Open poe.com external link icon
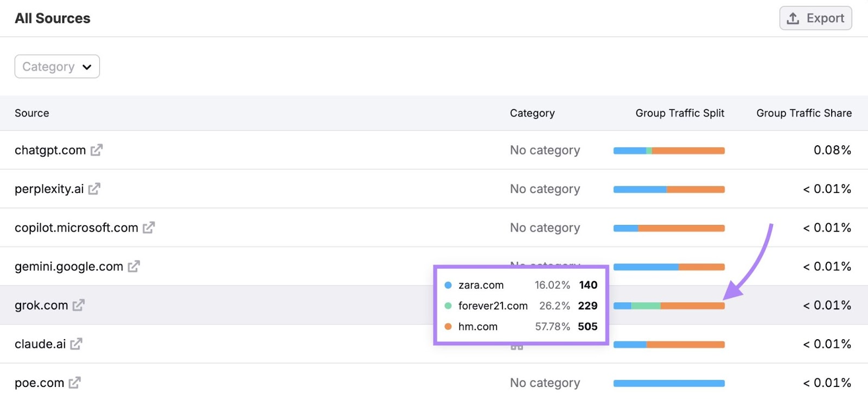This screenshot has height=401, width=868. tap(75, 383)
